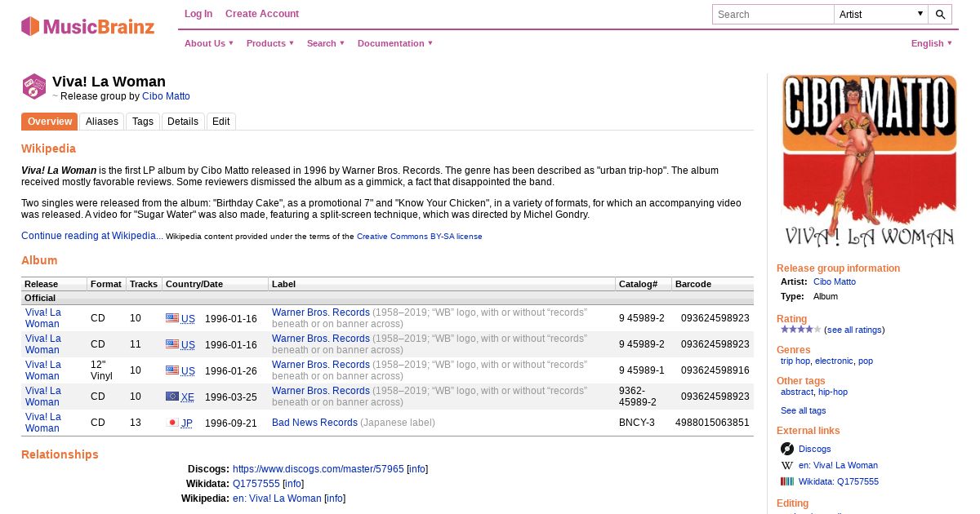Open Wikidata: Q1757555 sidebar link
The height and width of the screenshot is (514, 980).
[x=839, y=481]
